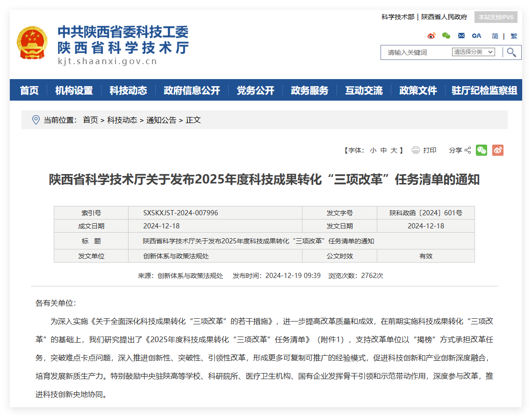The height and width of the screenshot is (417, 532).
Task: Click index number SXSKXJST-2024-007996
Action: [180, 213]
